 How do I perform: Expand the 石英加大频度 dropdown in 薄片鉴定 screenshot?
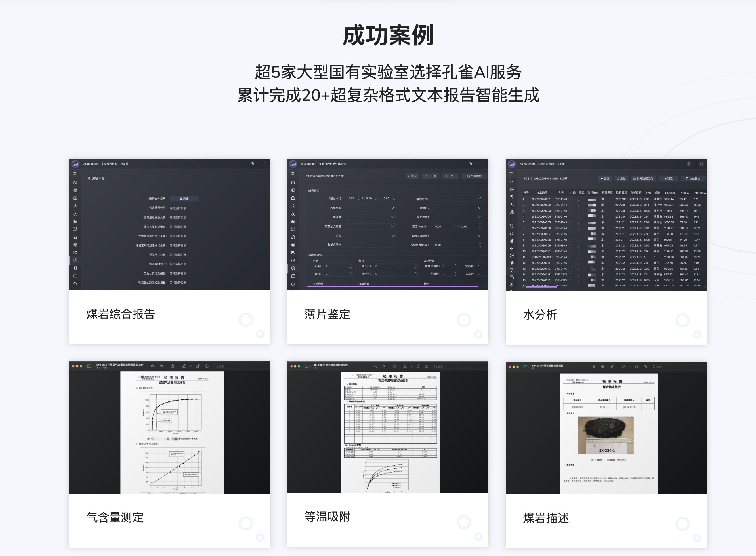(x=371, y=226)
